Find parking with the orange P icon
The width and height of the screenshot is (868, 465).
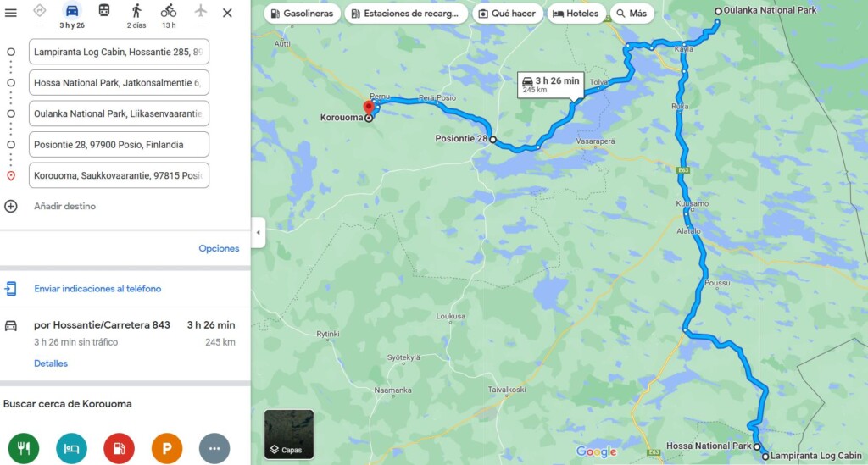pos(167,448)
